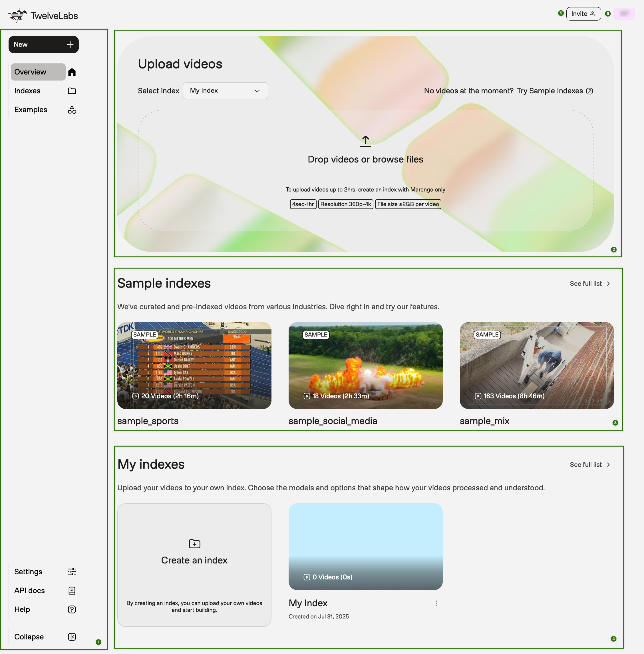Screen dimensions: 644x654
Task: Open the Select index dropdown
Action: (225, 91)
